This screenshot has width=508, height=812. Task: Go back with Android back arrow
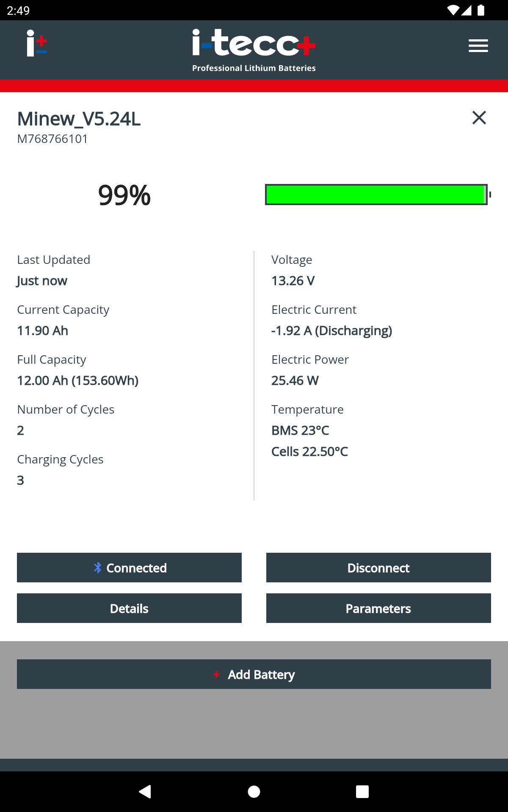coord(145,791)
